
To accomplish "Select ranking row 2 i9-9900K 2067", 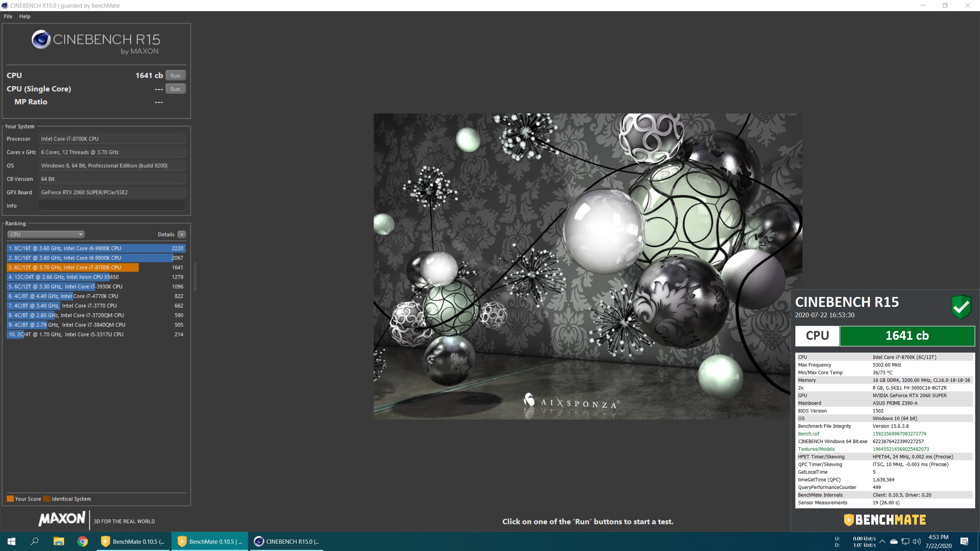I will (x=96, y=258).
